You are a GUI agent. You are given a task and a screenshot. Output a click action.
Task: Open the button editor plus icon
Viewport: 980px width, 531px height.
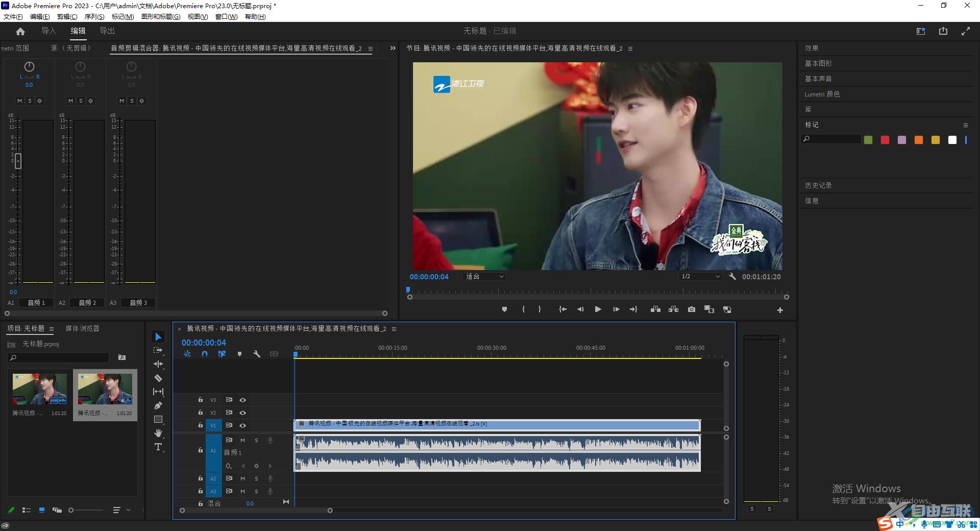click(x=780, y=310)
